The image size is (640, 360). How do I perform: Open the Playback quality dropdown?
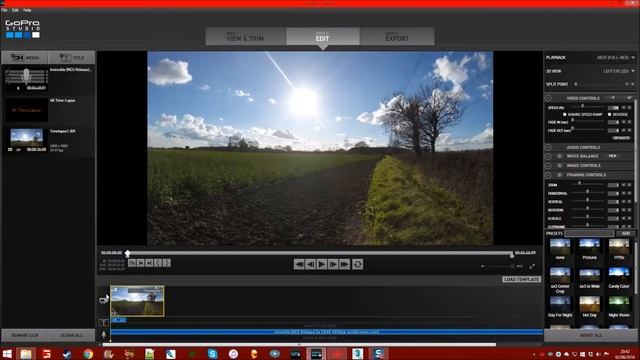pyautogui.click(x=616, y=58)
